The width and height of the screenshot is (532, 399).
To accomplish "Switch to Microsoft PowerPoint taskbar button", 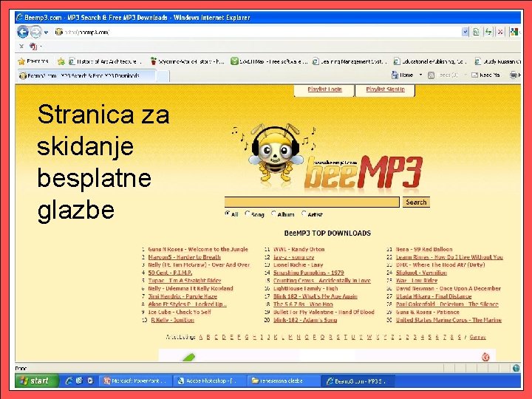I will tap(135, 381).
